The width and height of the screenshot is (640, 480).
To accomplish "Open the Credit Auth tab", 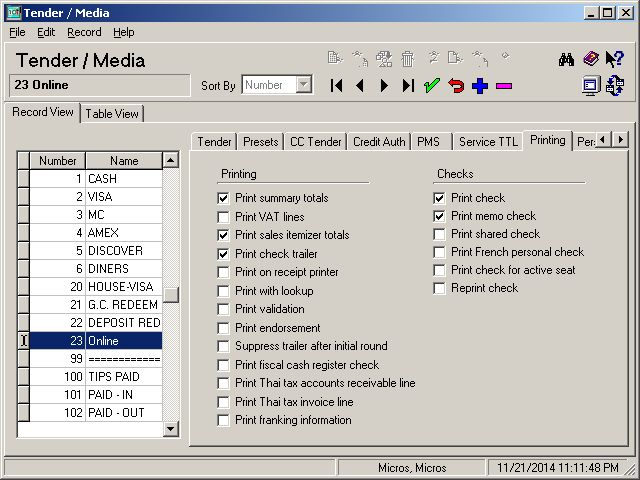I will (x=379, y=142).
